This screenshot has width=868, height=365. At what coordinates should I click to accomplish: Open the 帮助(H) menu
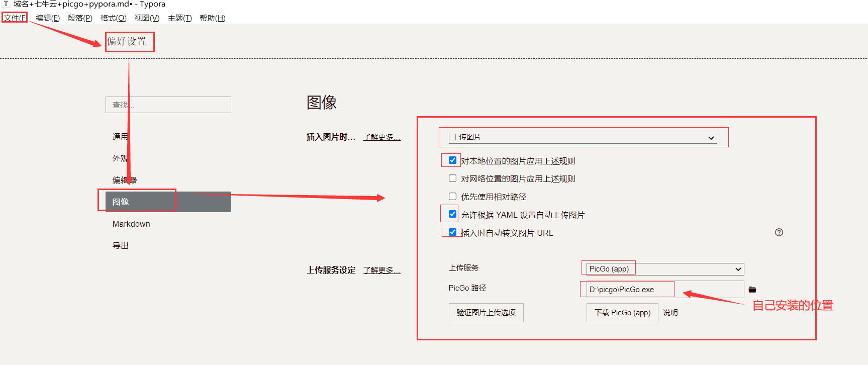click(213, 18)
